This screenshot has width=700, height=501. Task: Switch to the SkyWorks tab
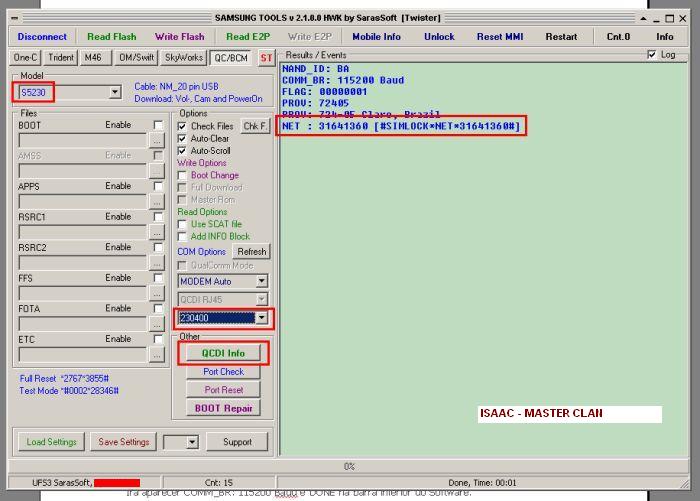point(184,58)
